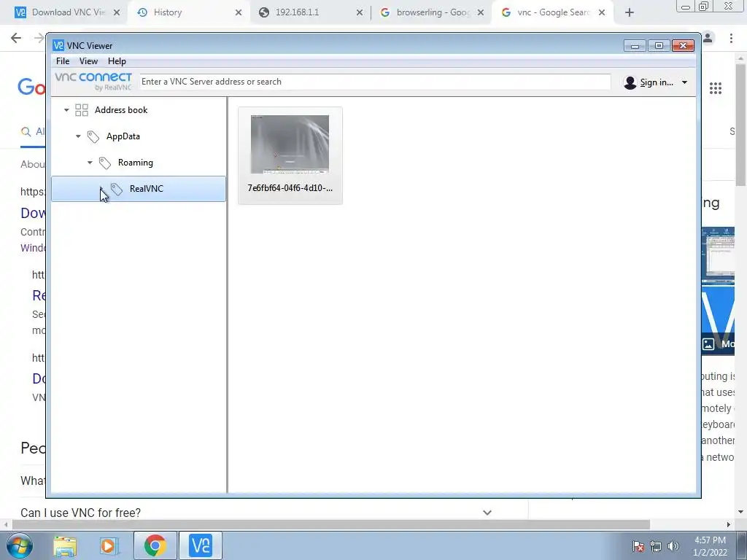Viewport: 747px width, 560px height.
Task: Select the Address book label
Action: (x=121, y=110)
